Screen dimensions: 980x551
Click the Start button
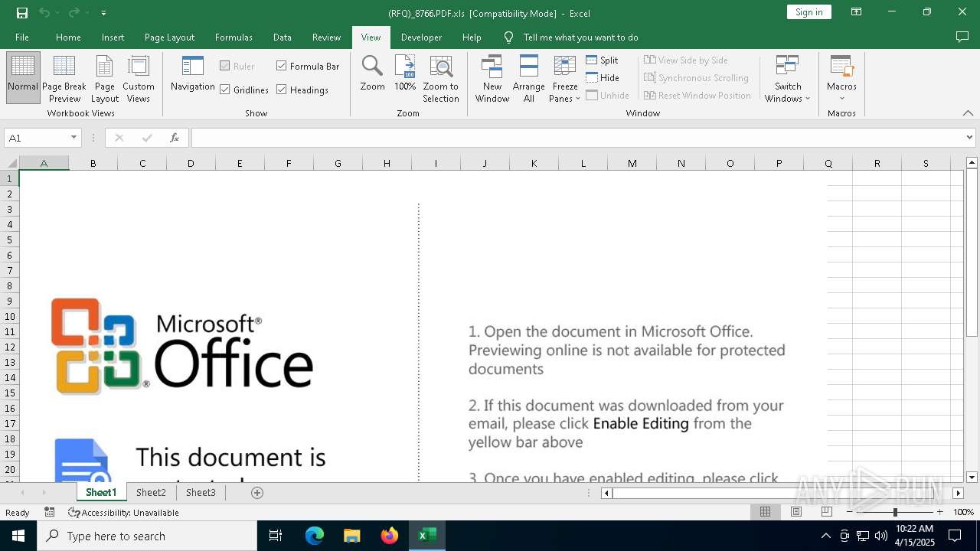(18, 536)
